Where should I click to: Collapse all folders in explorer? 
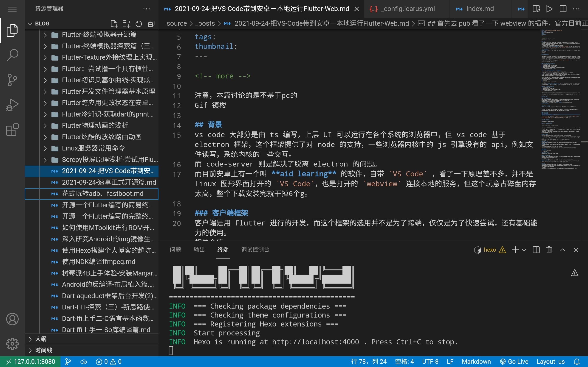pyautogui.click(x=151, y=24)
